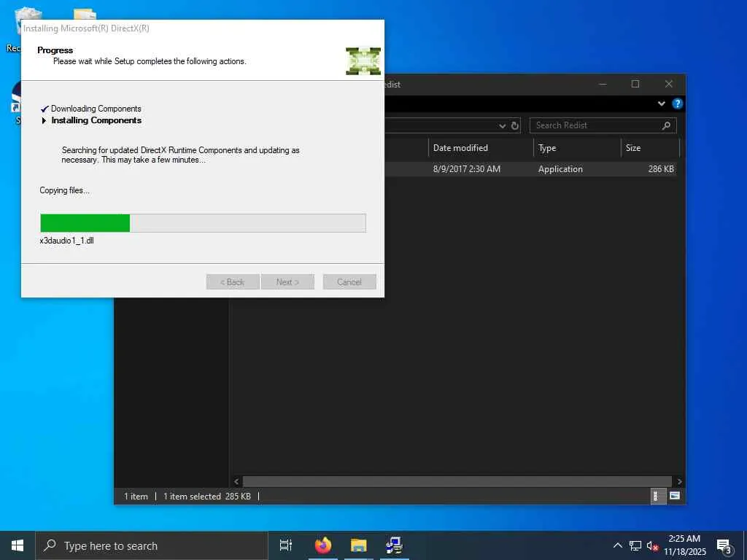The height and width of the screenshot is (560, 747).
Task: Click the Next button in the setup dialog
Action: (x=287, y=282)
